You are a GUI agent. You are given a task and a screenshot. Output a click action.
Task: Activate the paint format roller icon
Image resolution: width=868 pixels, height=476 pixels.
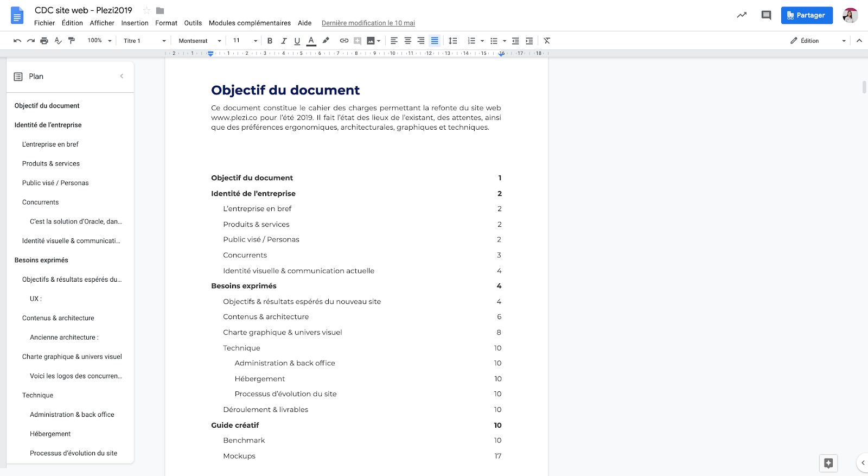click(72, 41)
